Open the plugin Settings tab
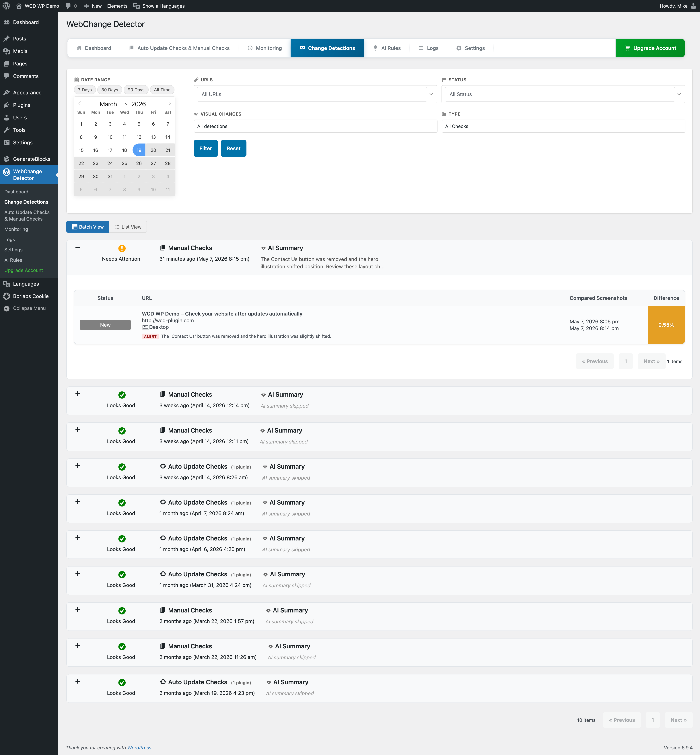 click(470, 48)
